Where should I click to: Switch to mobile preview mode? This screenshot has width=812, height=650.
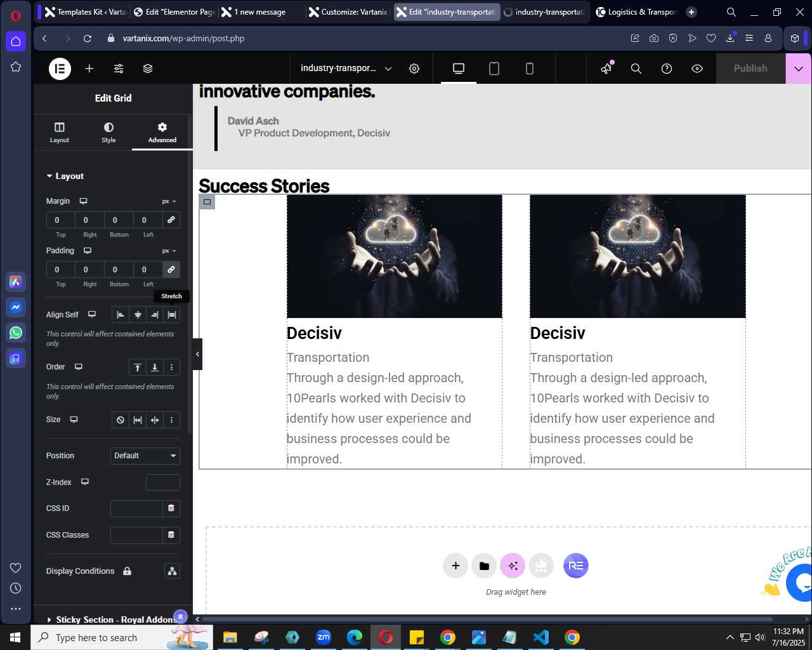coord(530,69)
